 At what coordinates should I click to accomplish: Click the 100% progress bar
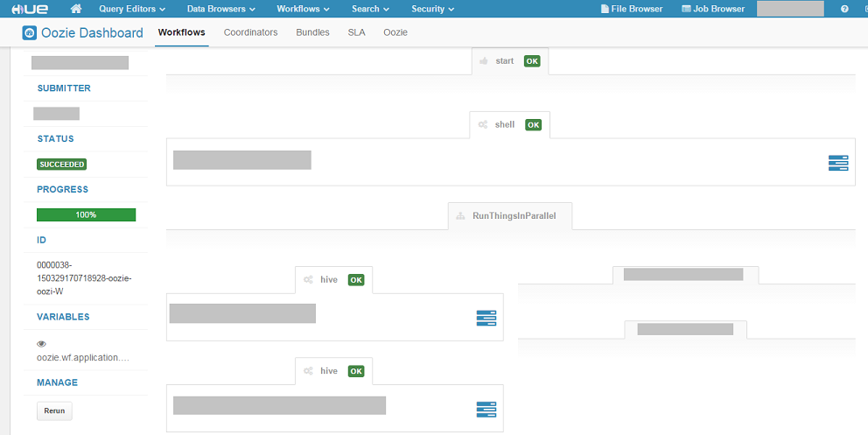click(87, 214)
